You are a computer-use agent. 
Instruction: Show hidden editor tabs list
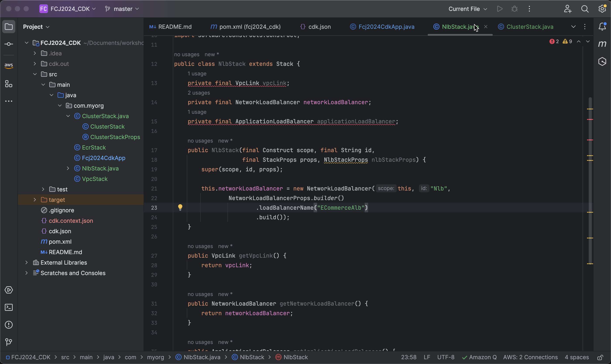point(573,27)
